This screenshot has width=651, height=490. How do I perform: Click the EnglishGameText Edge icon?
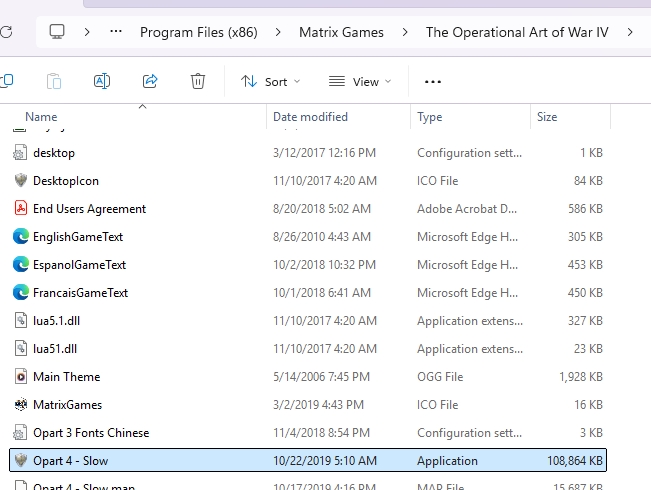click(21, 236)
